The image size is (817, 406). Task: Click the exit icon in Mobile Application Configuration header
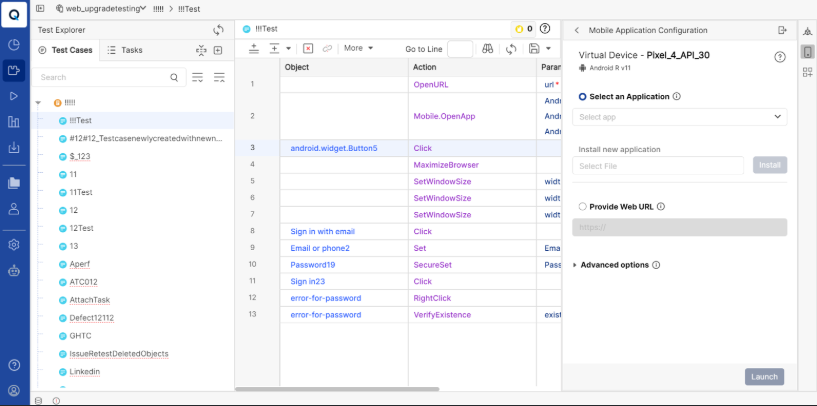pos(782,30)
